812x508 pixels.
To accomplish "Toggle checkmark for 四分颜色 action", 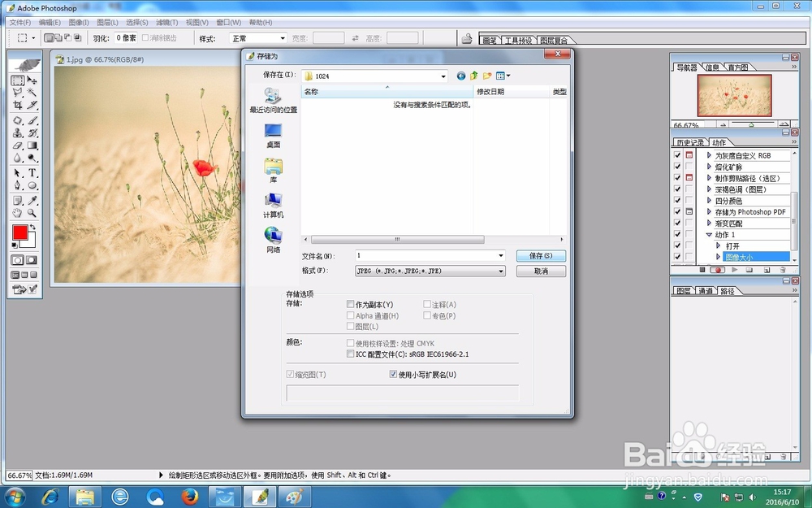I will click(677, 200).
